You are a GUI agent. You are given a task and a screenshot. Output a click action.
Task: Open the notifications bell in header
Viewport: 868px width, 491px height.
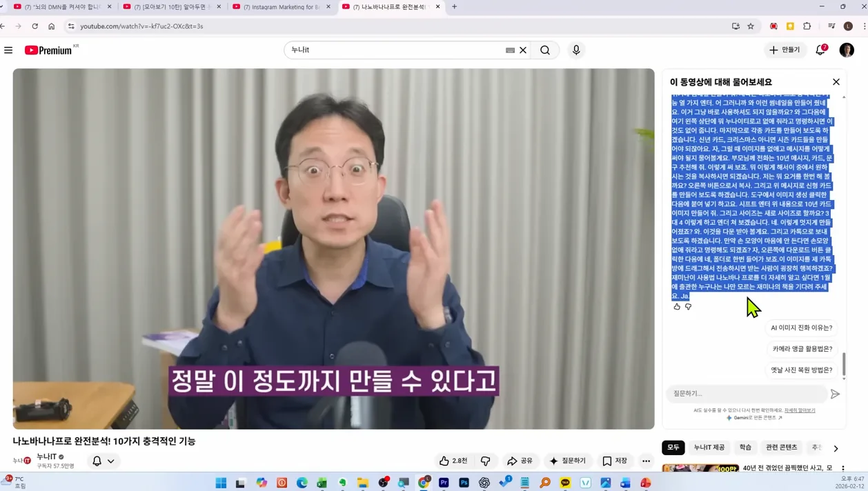[x=820, y=50]
